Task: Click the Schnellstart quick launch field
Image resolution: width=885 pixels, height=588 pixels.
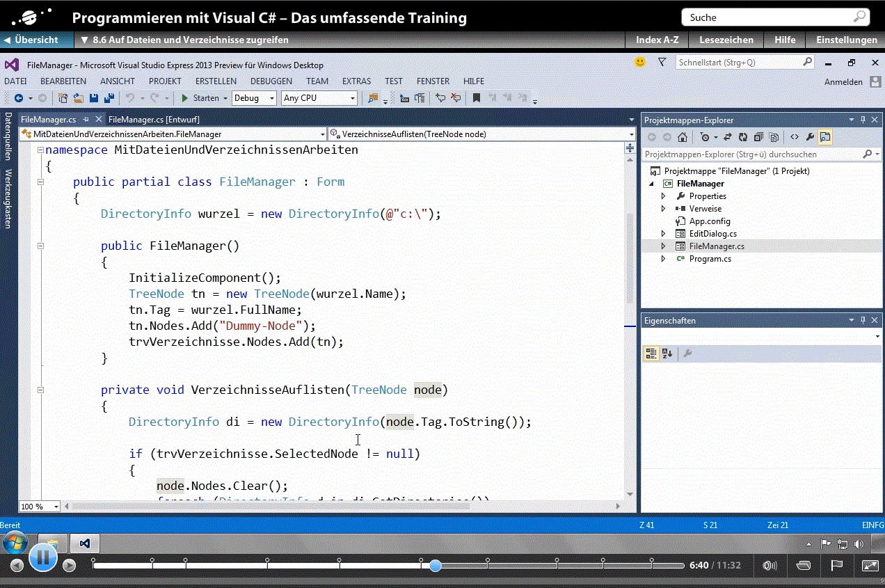Action: (x=745, y=63)
